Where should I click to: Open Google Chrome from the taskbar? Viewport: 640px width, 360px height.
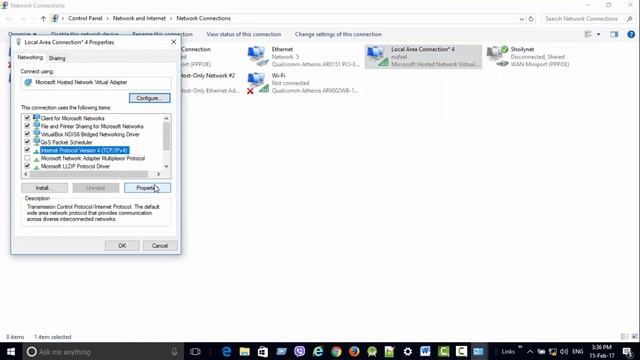(336, 351)
